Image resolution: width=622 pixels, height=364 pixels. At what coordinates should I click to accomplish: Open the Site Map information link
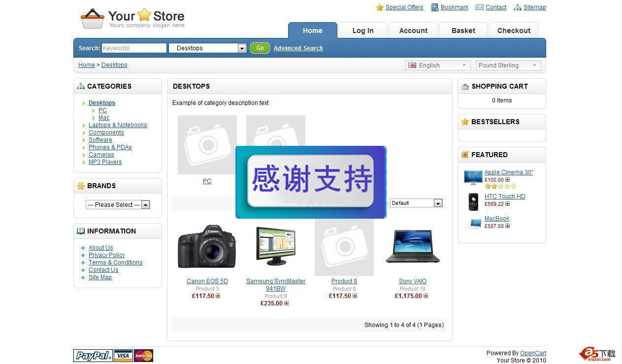(x=100, y=277)
